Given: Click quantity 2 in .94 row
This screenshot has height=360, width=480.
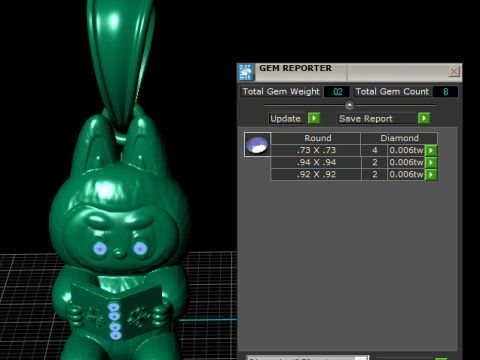Looking at the screenshot, I should (x=375, y=162).
